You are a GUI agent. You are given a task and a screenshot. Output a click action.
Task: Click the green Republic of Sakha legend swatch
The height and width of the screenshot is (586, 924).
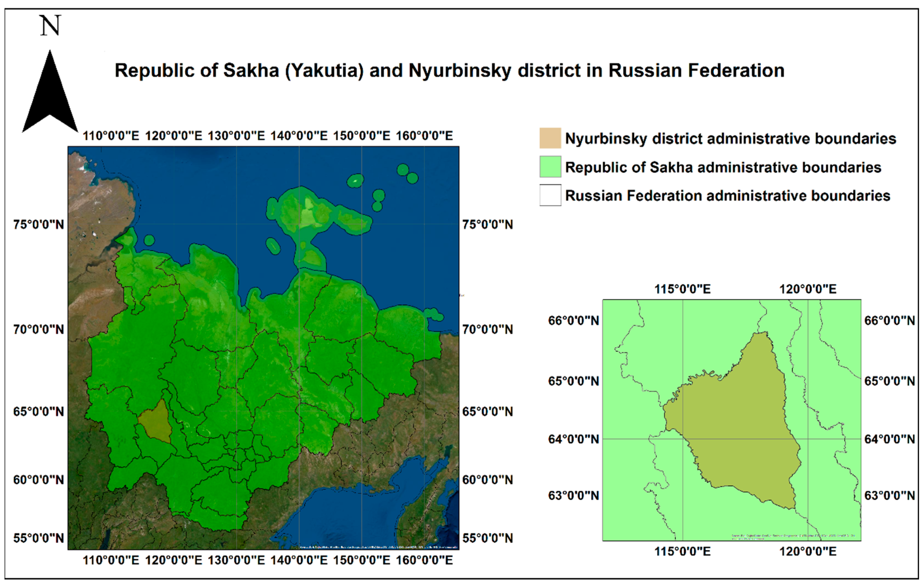click(550, 166)
